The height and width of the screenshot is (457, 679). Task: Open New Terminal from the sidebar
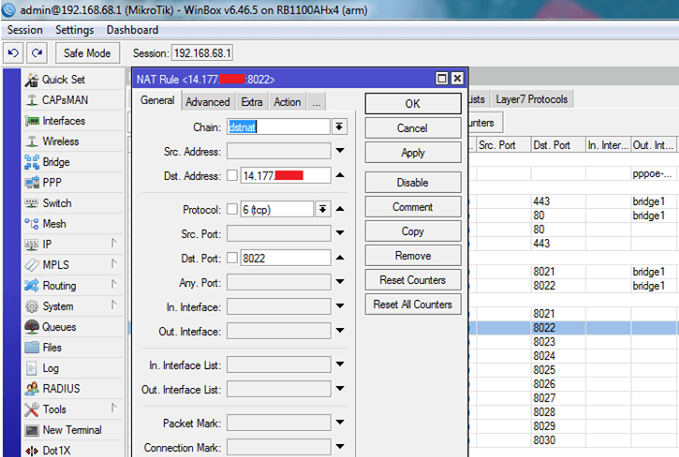point(71,430)
